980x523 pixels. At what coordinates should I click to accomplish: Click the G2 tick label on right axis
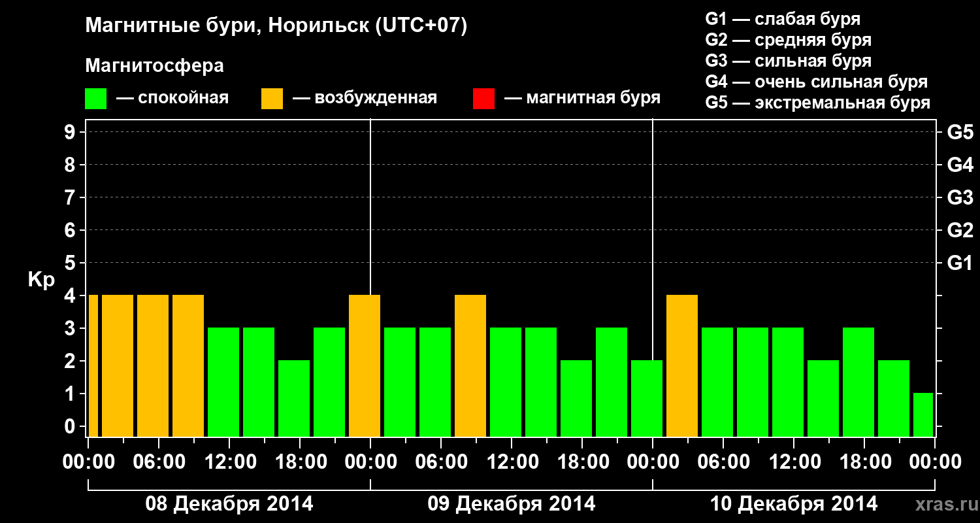point(960,231)
